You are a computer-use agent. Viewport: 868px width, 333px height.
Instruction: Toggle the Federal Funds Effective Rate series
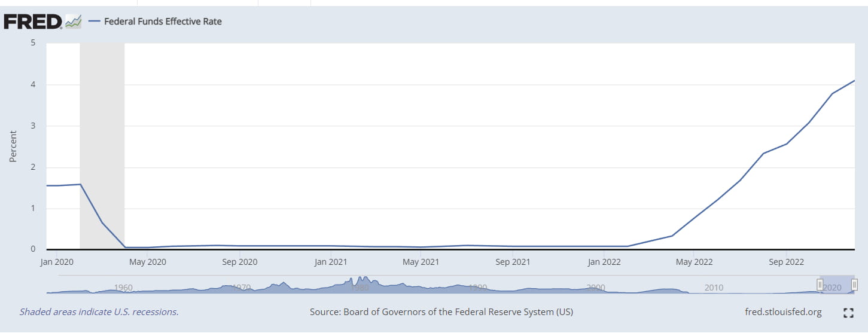point(163,22)
